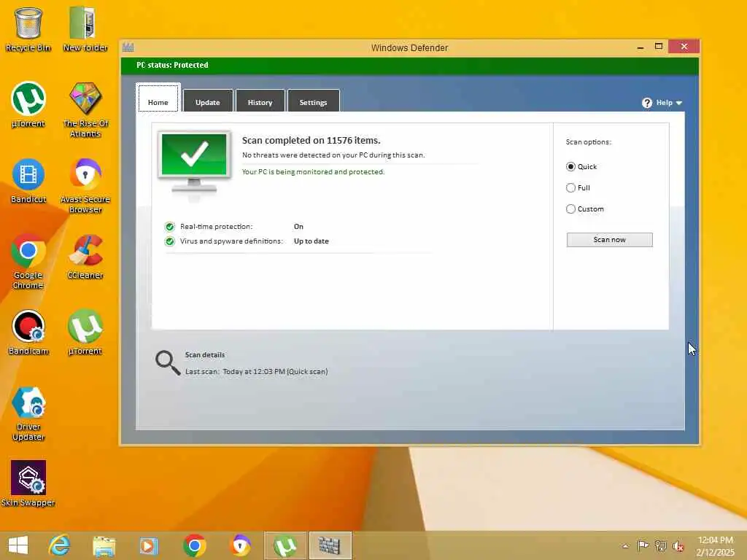747x560 pixels.
Task: Select the Avast Secure Browser desktop icon
Action: pyautogui.click(x=85, y=186)
